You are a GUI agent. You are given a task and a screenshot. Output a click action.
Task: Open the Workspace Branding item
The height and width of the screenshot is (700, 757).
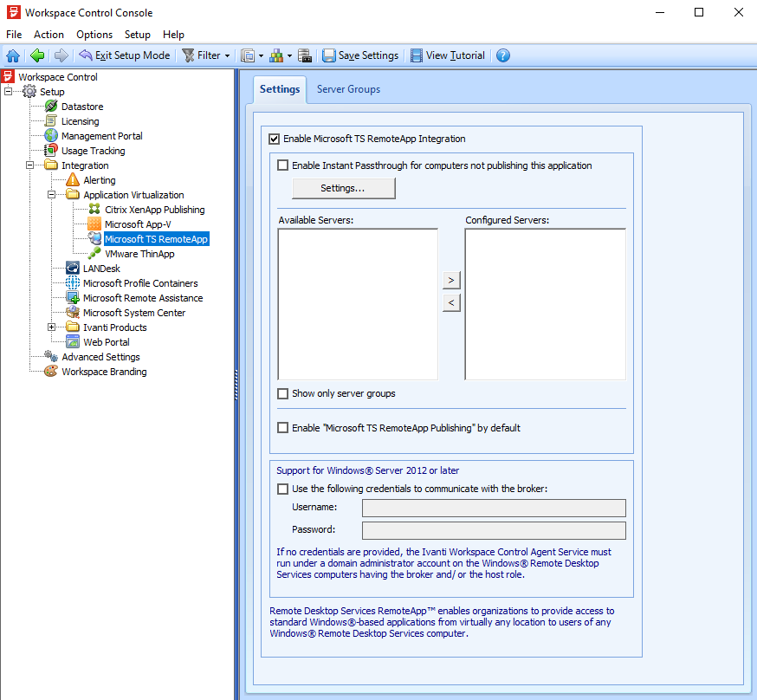click(x=105, y=371)
